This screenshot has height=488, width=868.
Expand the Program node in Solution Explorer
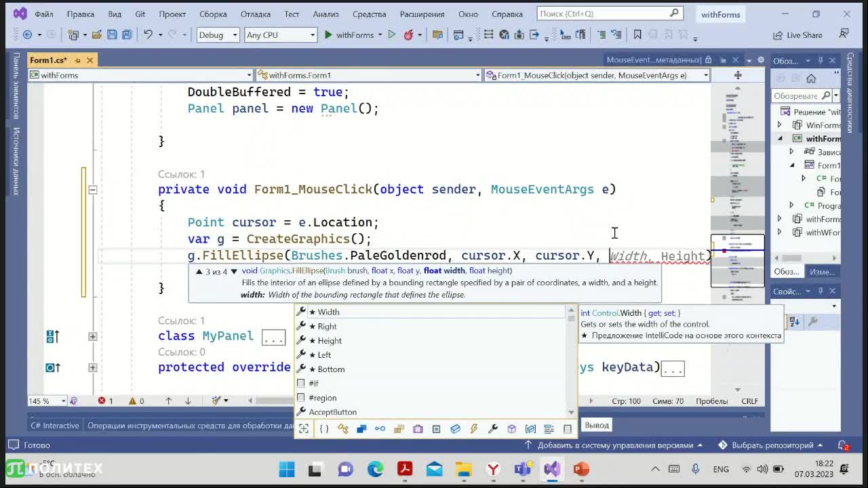(x=791, y=205)
